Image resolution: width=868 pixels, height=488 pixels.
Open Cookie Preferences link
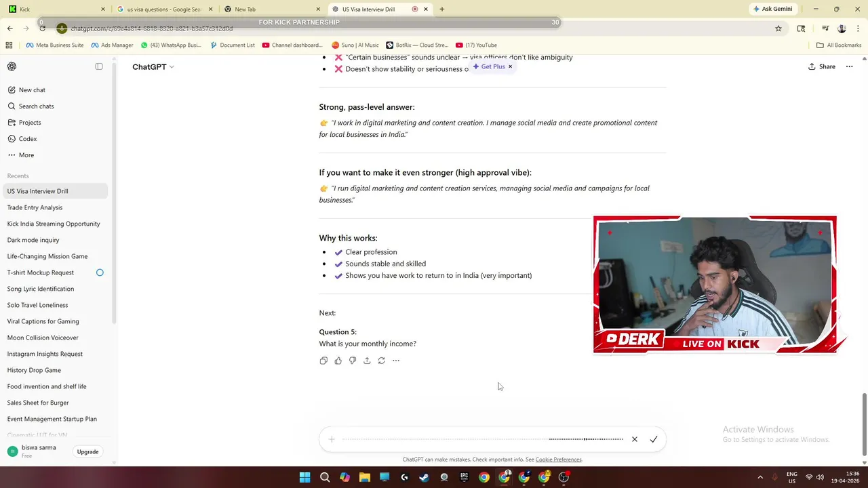pos(558,460)
